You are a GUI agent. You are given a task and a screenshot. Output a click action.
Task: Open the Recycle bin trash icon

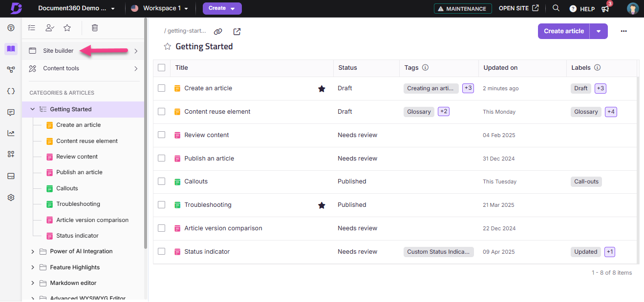(x=95, y=28)
